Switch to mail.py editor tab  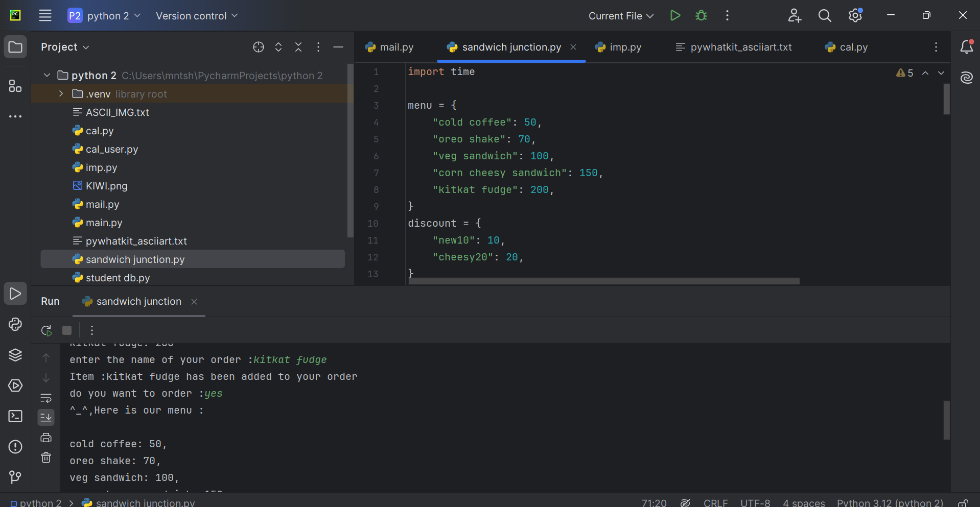pyautogui.click(x=390, y=47)
